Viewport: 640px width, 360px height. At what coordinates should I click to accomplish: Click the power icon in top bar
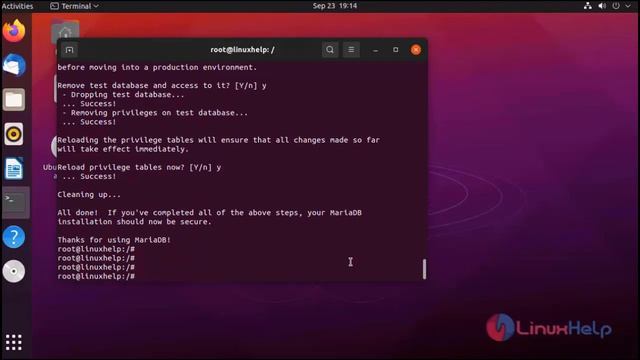pyautogui.click(x=616, y=6)
